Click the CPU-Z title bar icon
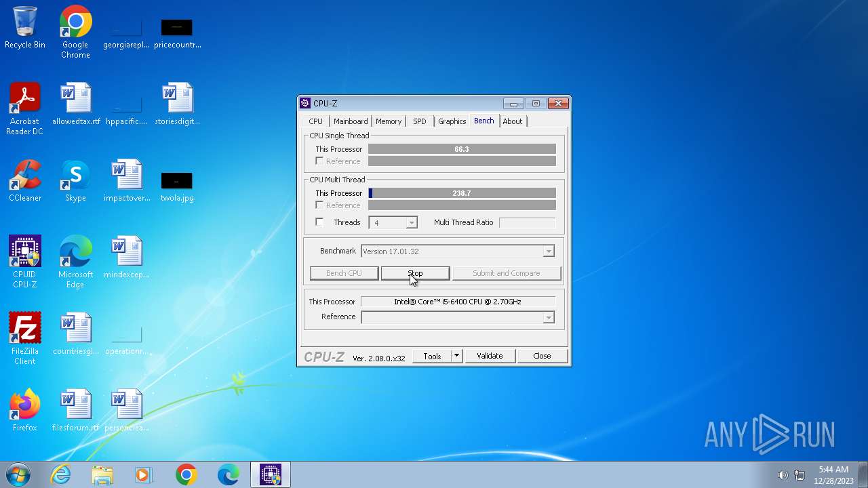 coord(305,103)
